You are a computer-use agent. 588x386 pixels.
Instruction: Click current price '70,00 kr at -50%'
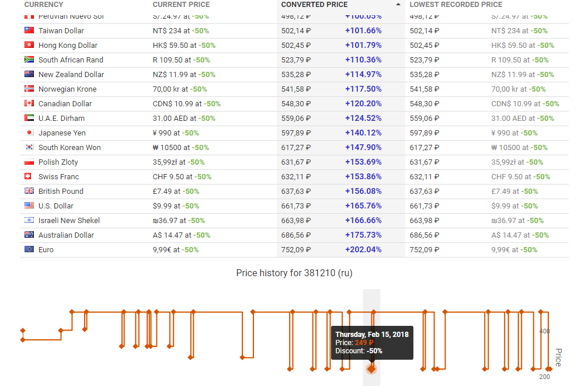pyautogui.click(x=180, y=89)
